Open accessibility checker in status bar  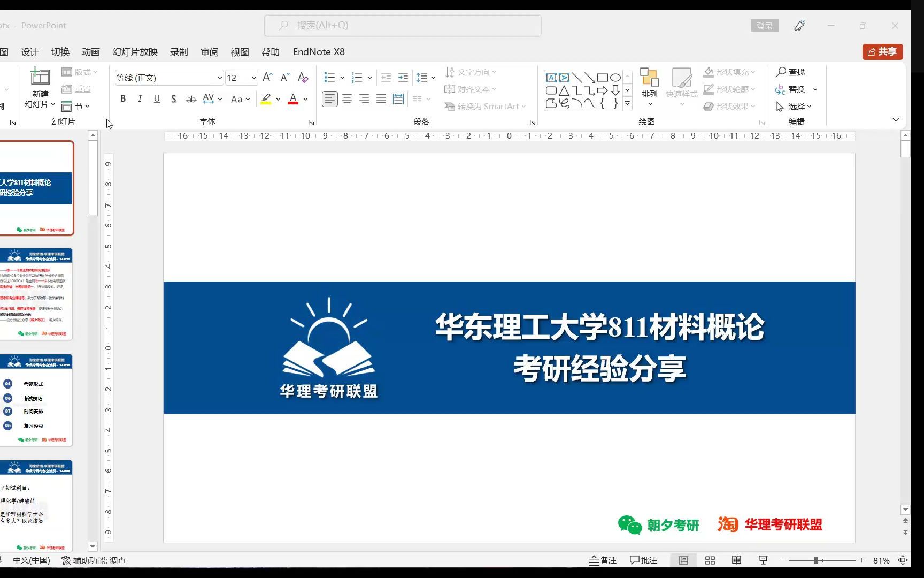click(x=94, y=560)
